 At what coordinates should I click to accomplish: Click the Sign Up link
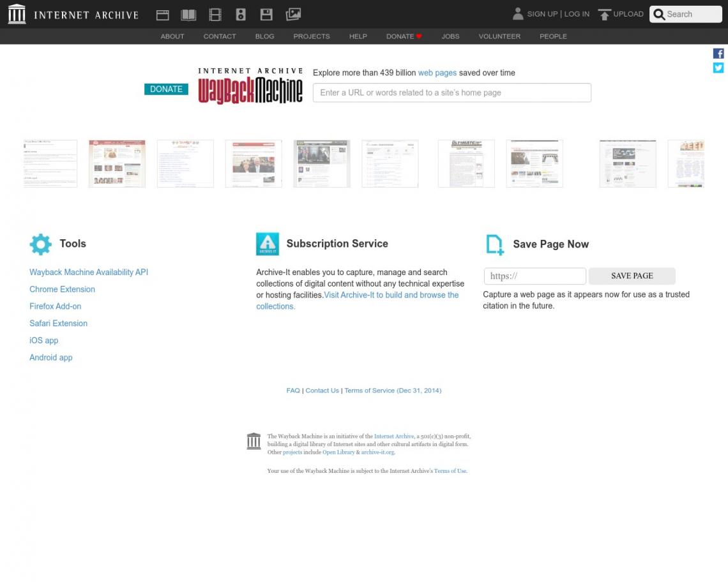click(542, 14)
